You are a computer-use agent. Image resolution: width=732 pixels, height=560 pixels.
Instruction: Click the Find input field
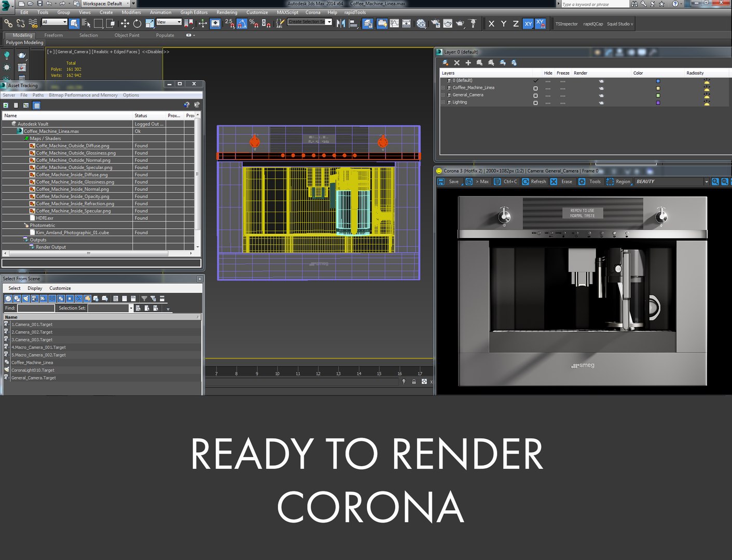pyautogui.click(x=36, y=308)
